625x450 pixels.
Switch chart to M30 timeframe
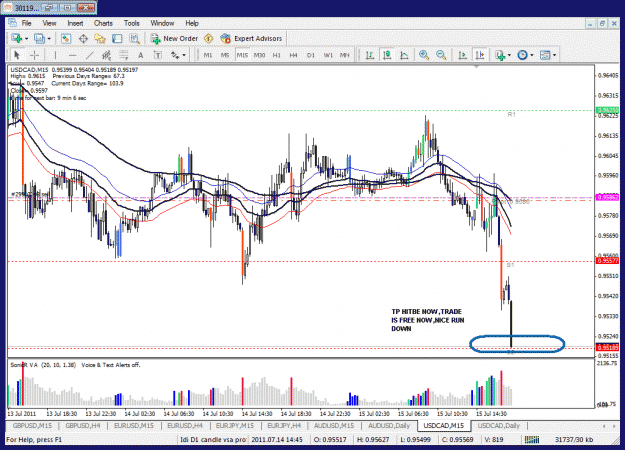coord(259,55)
